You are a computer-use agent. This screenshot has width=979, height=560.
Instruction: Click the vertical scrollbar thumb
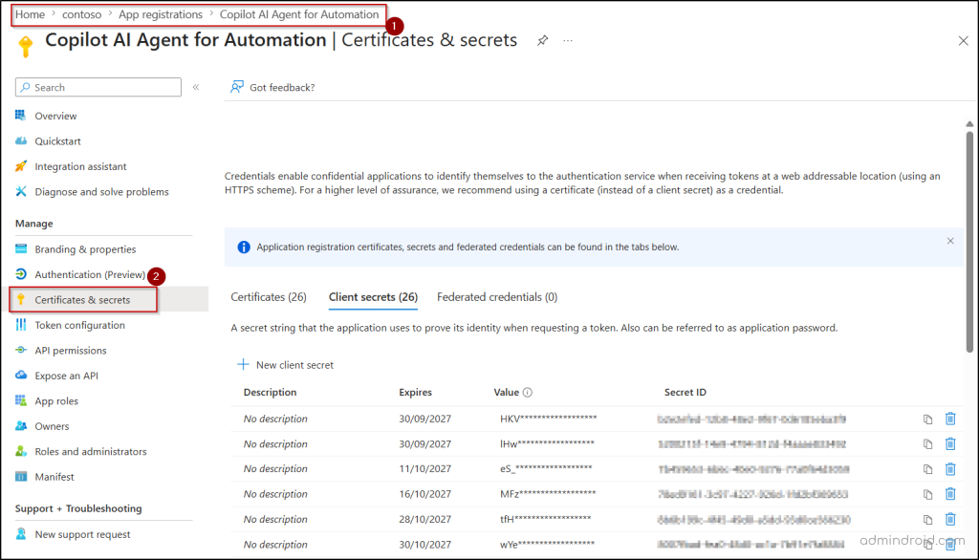(969, 242)
